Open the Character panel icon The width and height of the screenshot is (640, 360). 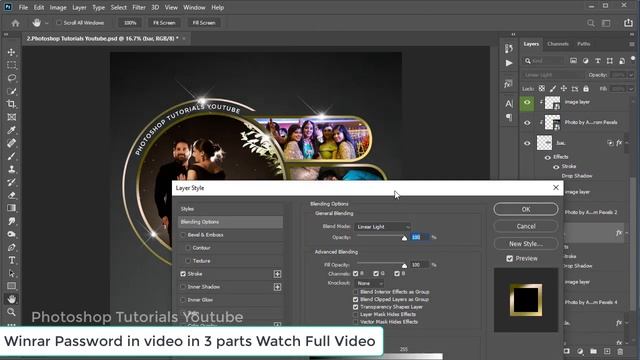(509, 104)
